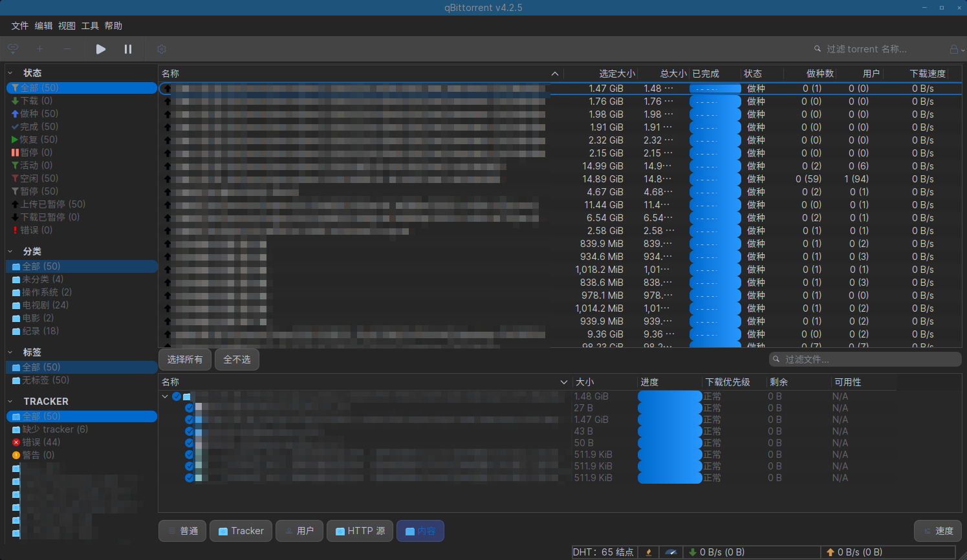The width and height of the screenshot is (967, 560).
Task: Uncheck the 27 B file checkbox
Action: [x=190, y=408]
